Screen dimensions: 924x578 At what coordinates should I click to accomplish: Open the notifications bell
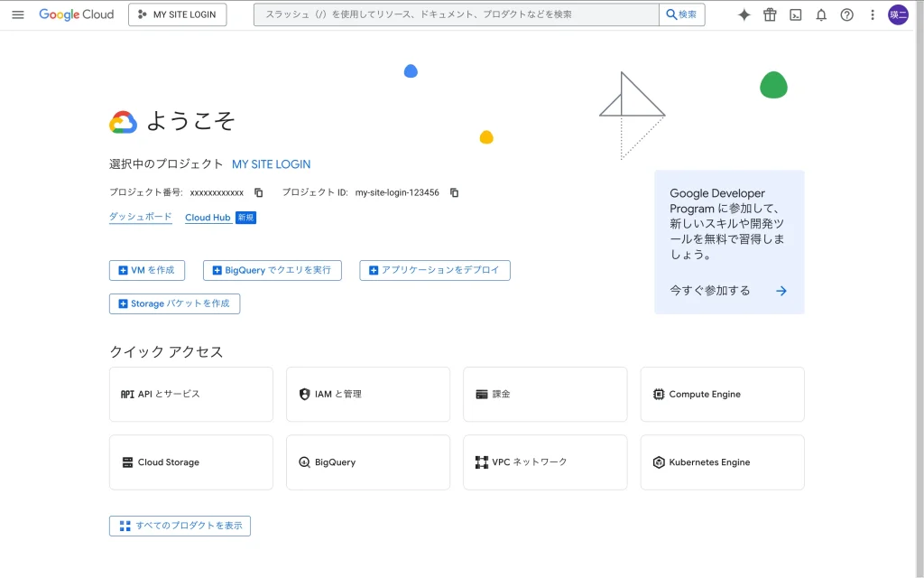click(x=821, y=14)
